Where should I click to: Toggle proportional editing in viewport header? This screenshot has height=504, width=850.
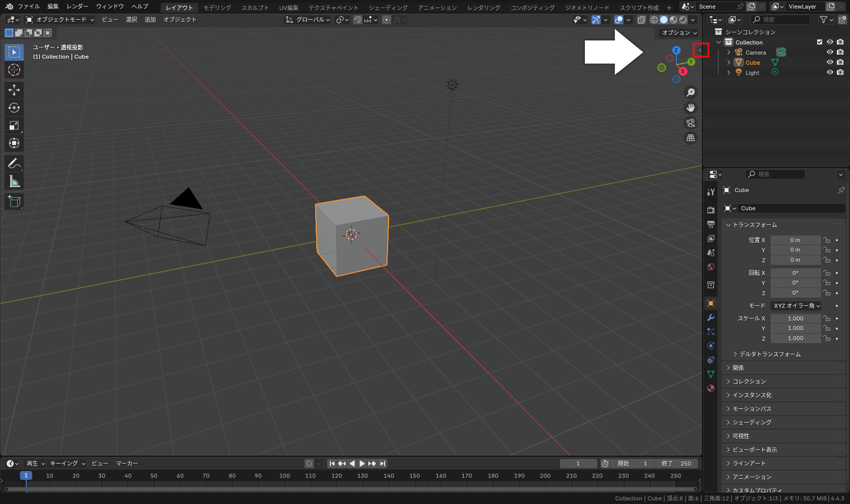(x=387, y=20)
